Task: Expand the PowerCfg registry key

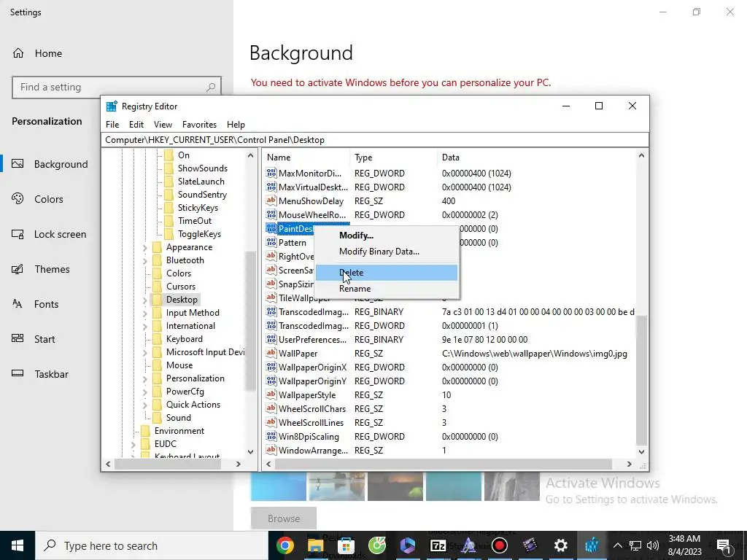Action: coord(145,392)
